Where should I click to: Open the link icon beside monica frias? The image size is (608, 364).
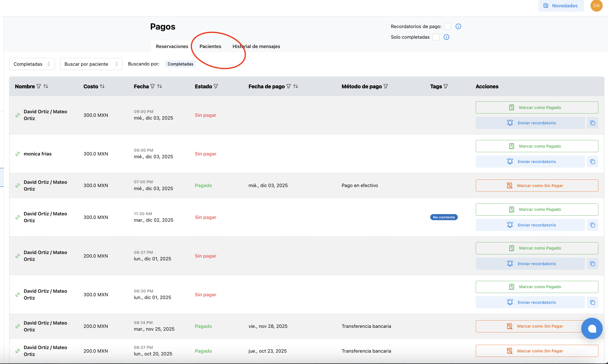pos(18,154)
